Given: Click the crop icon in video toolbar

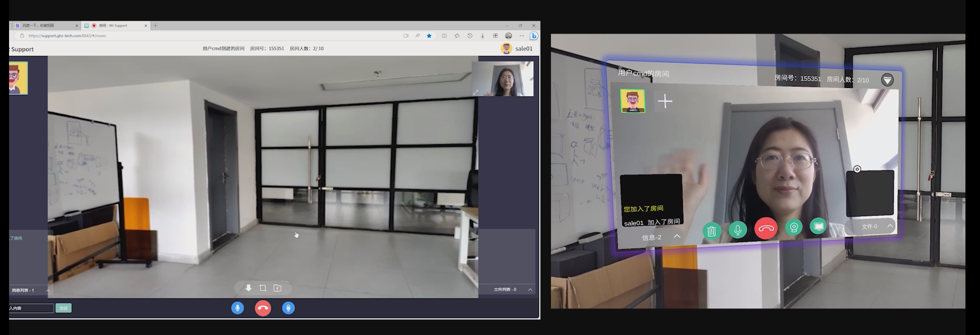Looking at the screenshot, I should click(x=263, y=288).
